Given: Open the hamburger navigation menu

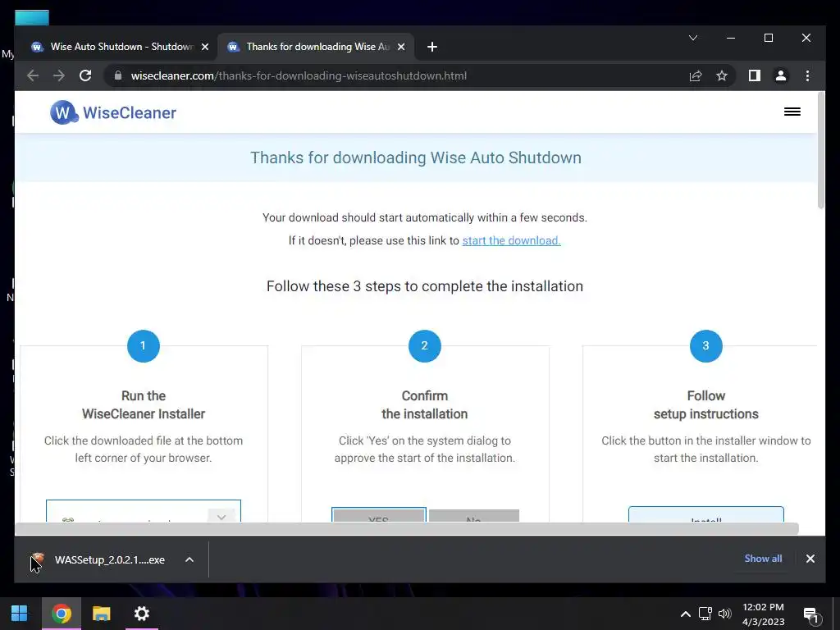Looking at the screenshot, I should point(792,112).
